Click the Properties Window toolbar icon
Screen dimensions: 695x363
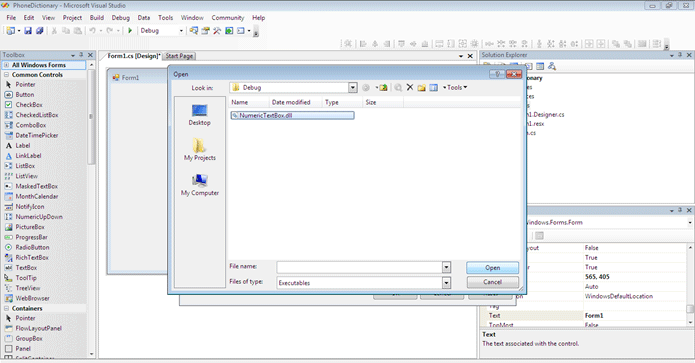coord(205,31)
